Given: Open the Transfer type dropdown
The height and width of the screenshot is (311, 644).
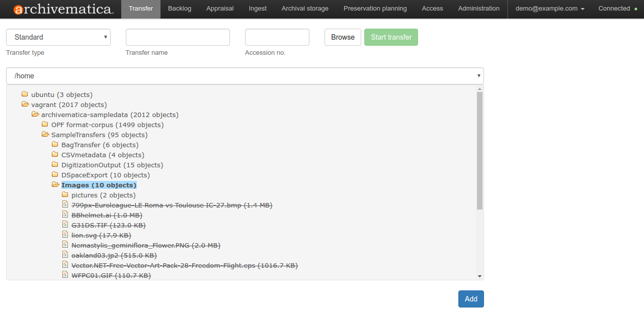Looking at the screenshot, I should tap(58, 37).
